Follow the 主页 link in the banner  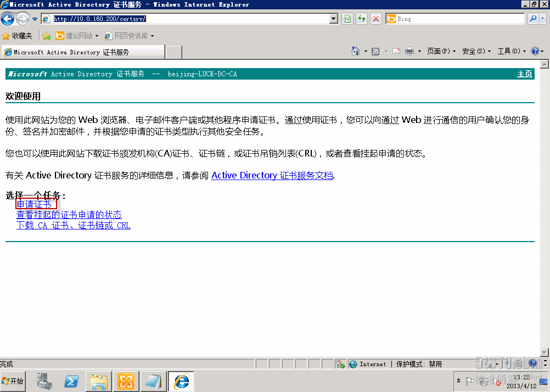click(524, 74)
